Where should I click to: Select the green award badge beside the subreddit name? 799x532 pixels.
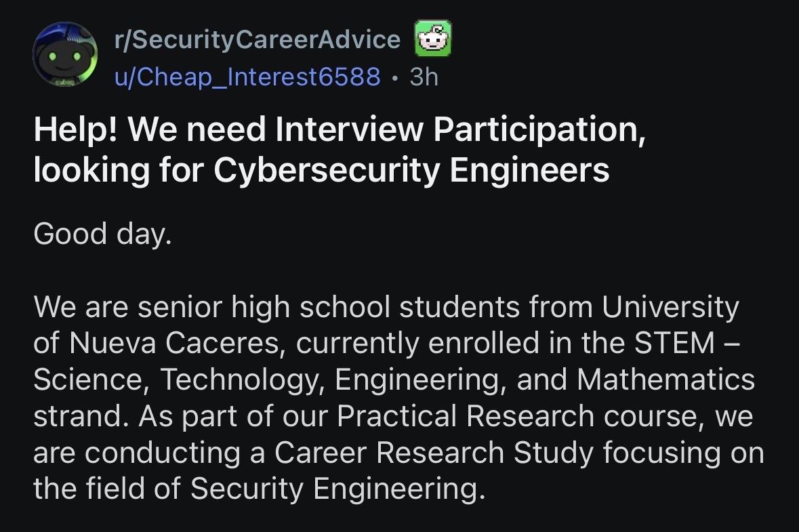[x=434, y=39]
